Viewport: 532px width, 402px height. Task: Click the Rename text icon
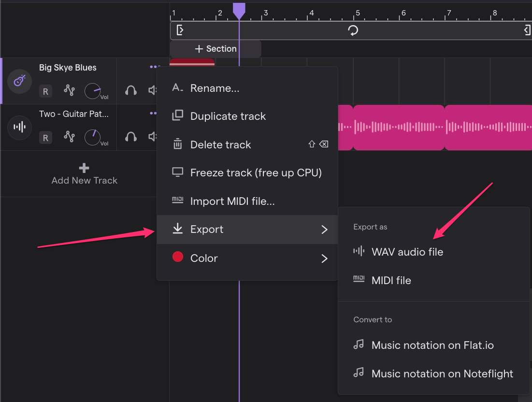[x=177, y=87]
